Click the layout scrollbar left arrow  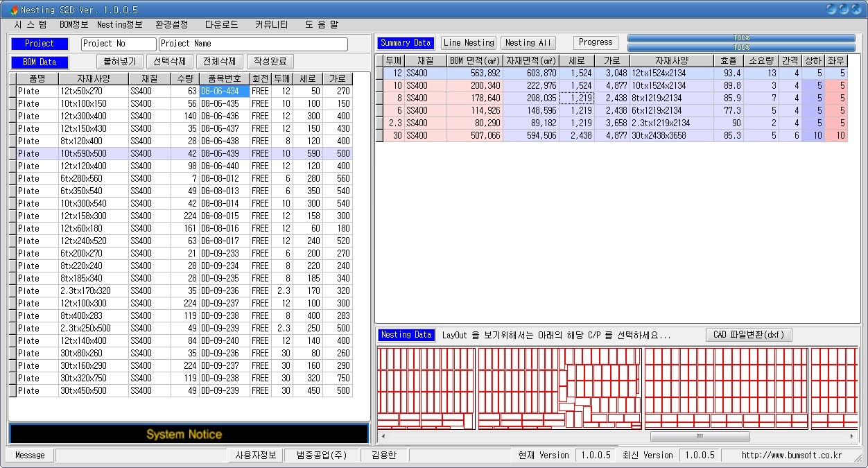tap(384, 437)
